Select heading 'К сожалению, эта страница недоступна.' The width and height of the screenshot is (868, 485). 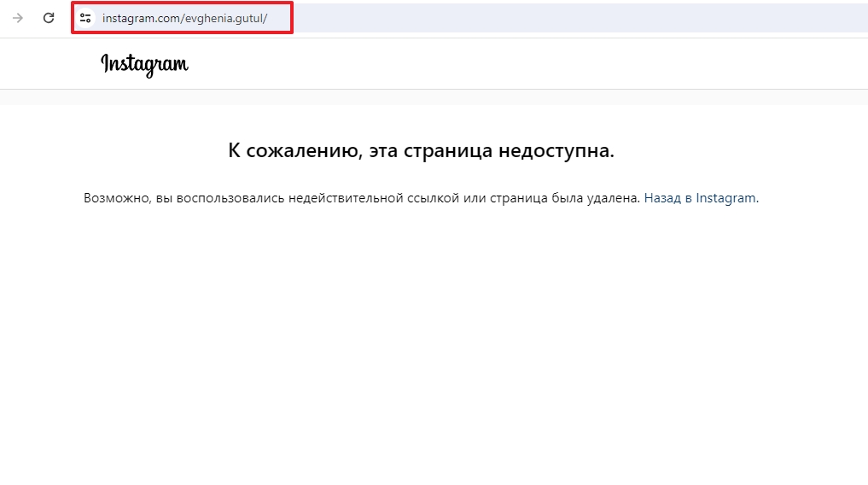(x=422, y=150)
